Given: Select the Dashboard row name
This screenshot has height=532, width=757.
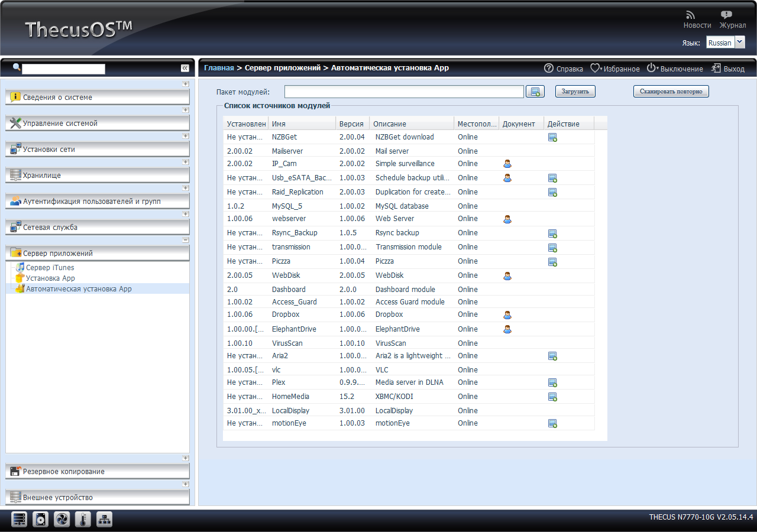Looking at the screenshot, I should pyautogui.click(x=289, y=290).
